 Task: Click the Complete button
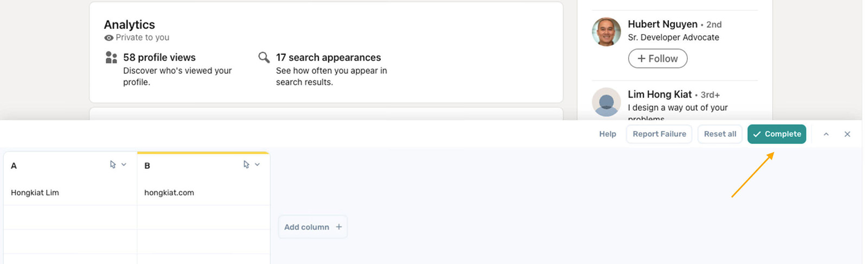777,134
